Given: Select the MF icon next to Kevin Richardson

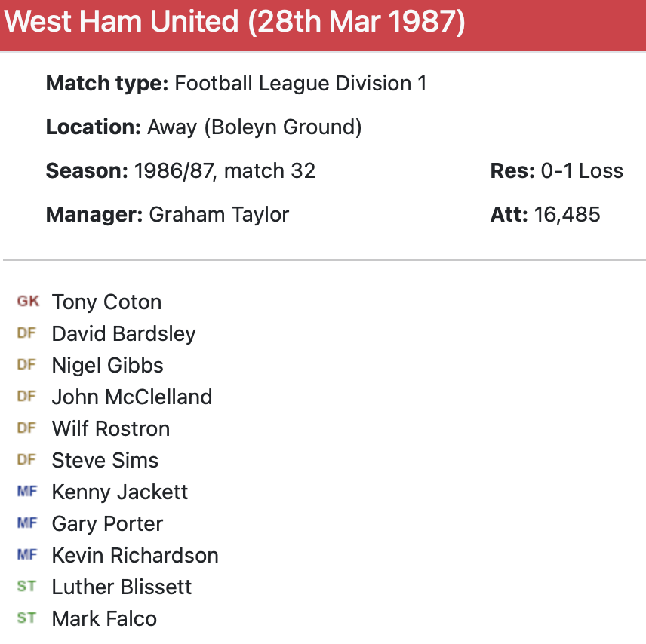Looking at the screenshot, I should (x=26, y=555).
